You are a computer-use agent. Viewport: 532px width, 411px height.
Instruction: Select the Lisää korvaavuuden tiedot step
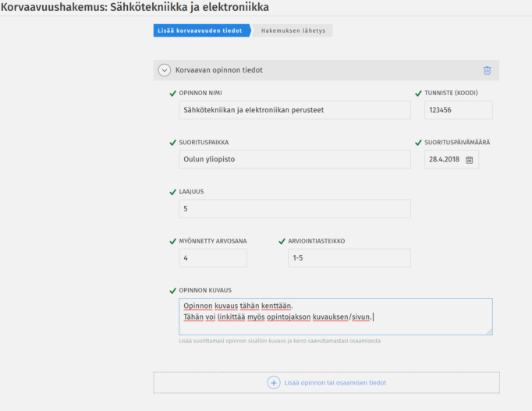(x=201, y=30)
